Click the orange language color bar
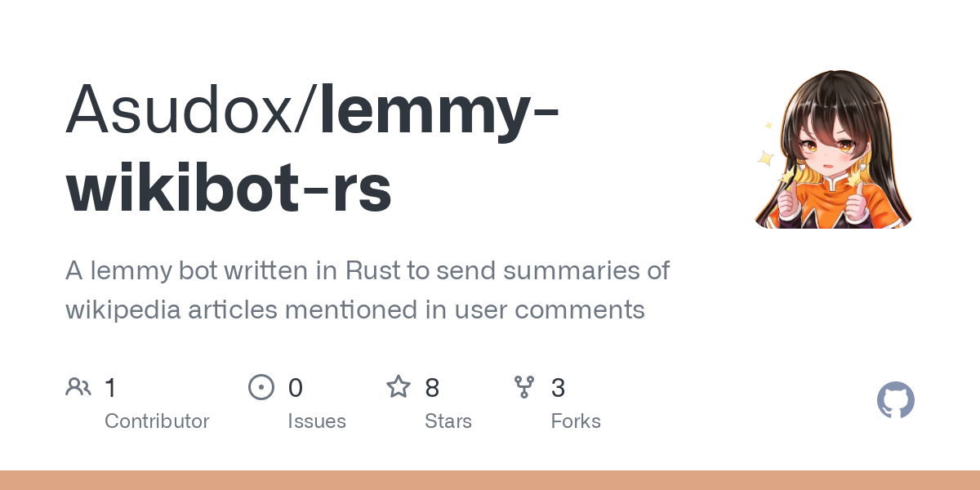Image resolution: width=980 pixels, height=490 pixels. point(490,480)
